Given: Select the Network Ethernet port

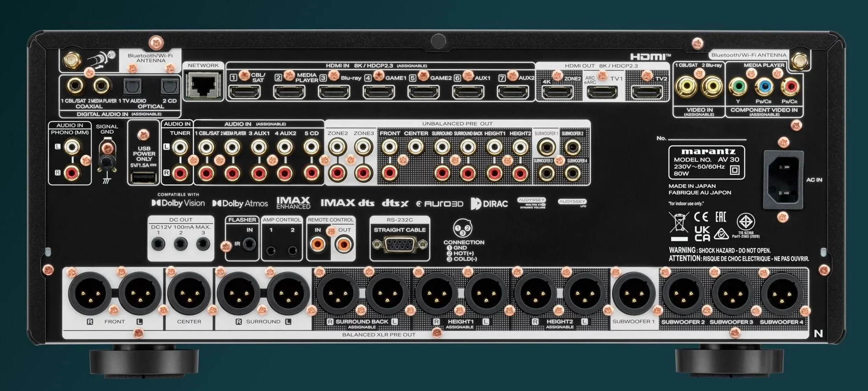Looking at the screenshot, I should [x=204, y=86].
